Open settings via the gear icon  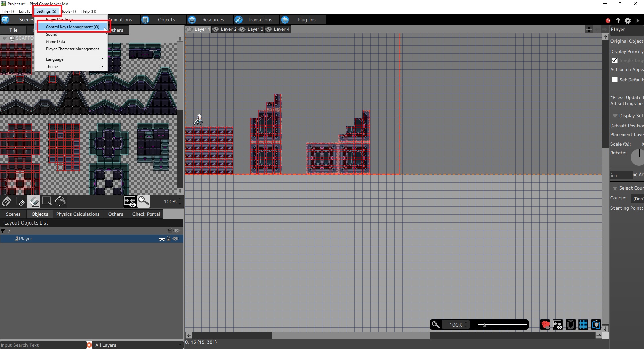click(x=628, y=20)
